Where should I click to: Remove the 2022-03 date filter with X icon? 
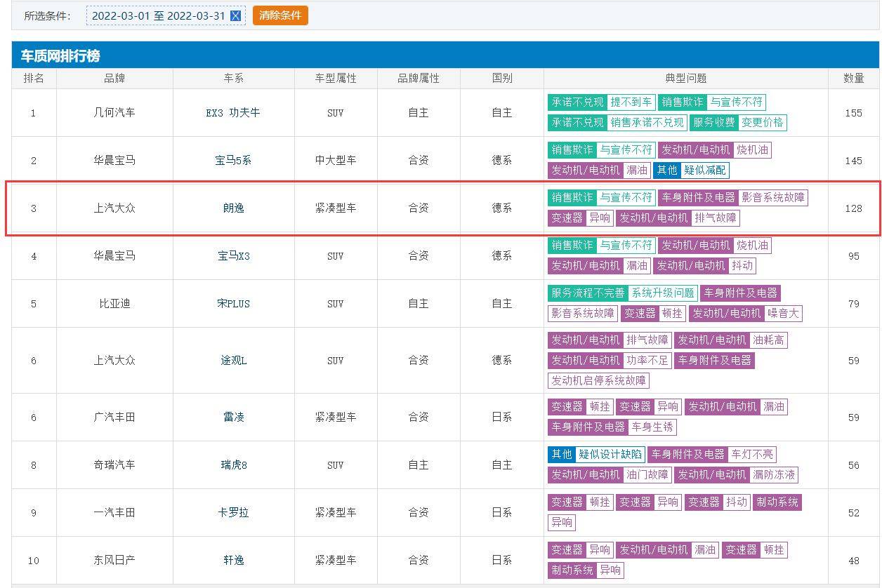[236, 15]
